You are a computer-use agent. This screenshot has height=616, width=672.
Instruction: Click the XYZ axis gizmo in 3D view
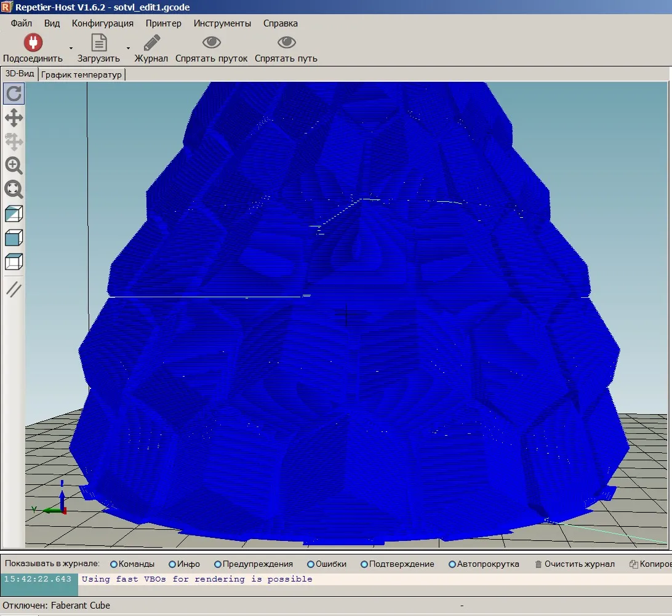click(x=50, y=498)
